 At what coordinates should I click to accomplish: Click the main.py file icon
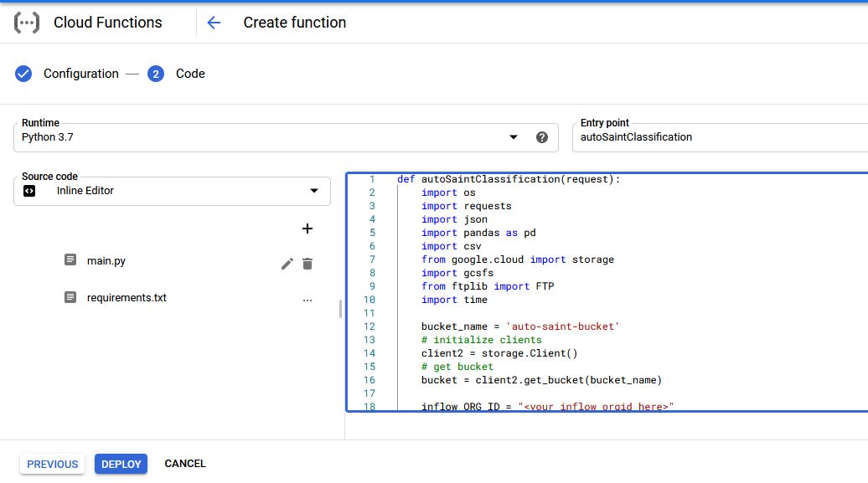(70, 259)
